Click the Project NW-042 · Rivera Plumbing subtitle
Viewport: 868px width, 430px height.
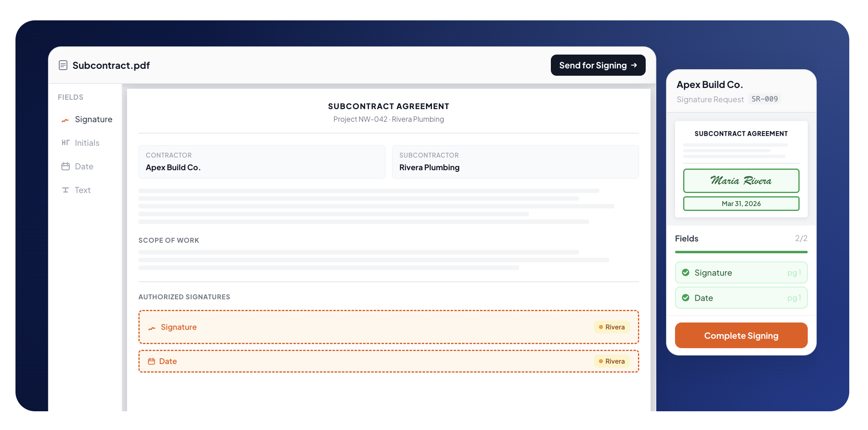pos(389,119)
